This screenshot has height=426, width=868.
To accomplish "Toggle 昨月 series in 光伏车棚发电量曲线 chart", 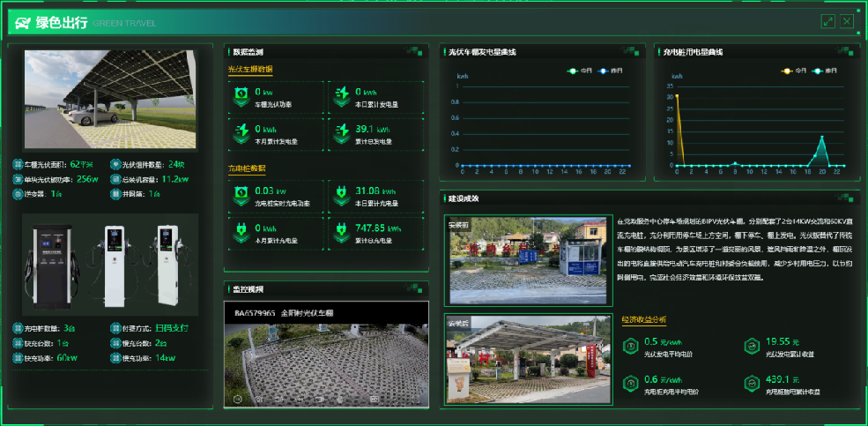I will click(x=610, y=71).
